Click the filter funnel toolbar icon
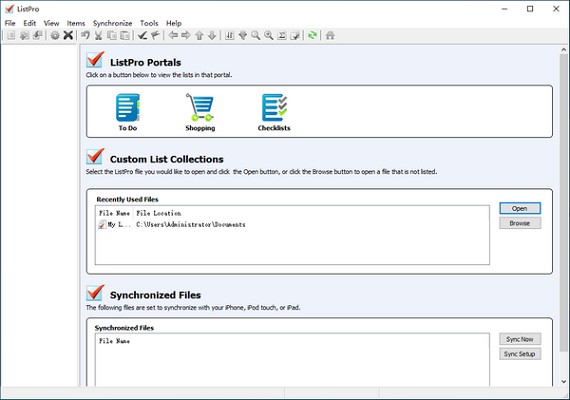This screenshot has height=400, width=570. pyautogui.click(x=242, y=35)
